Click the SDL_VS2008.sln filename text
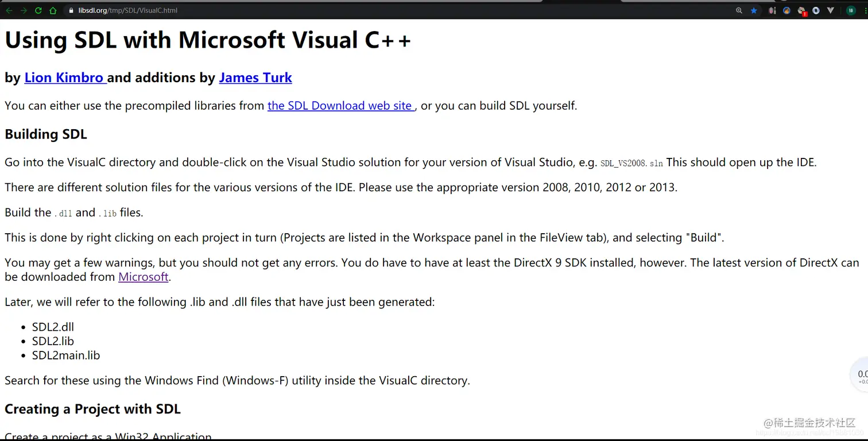This screenshot has width=868, height=441. click(x=631, y=164)
